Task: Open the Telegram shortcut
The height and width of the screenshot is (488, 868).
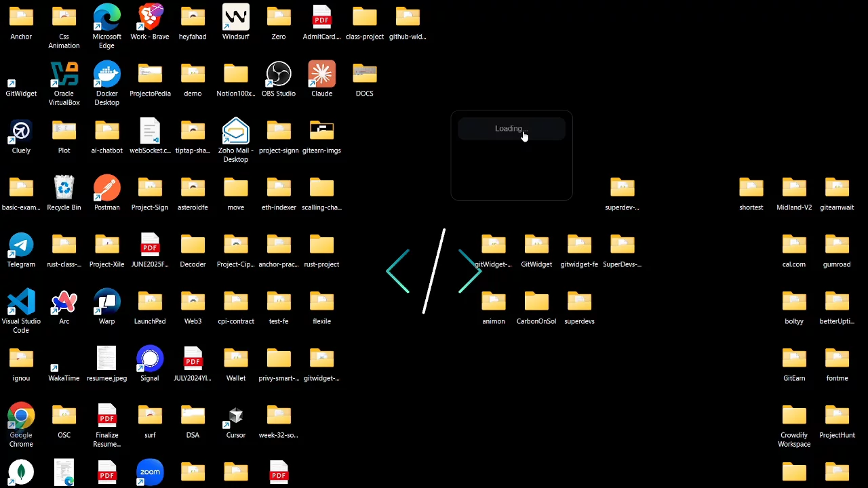Action: 21,245
